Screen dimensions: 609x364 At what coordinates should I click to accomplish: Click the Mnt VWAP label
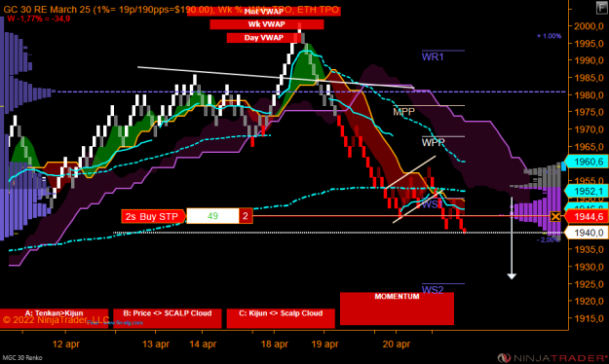pyautogui.click(x=264, y=12)
